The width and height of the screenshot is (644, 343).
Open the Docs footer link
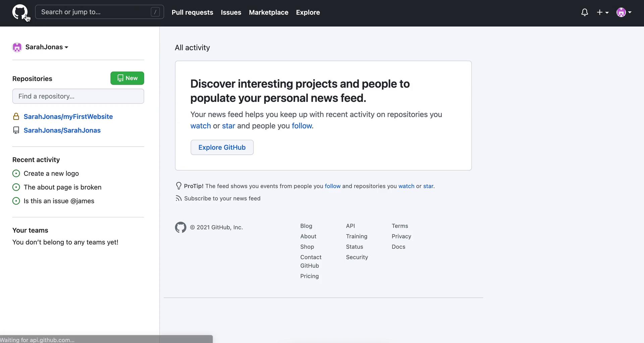point(398,247)
